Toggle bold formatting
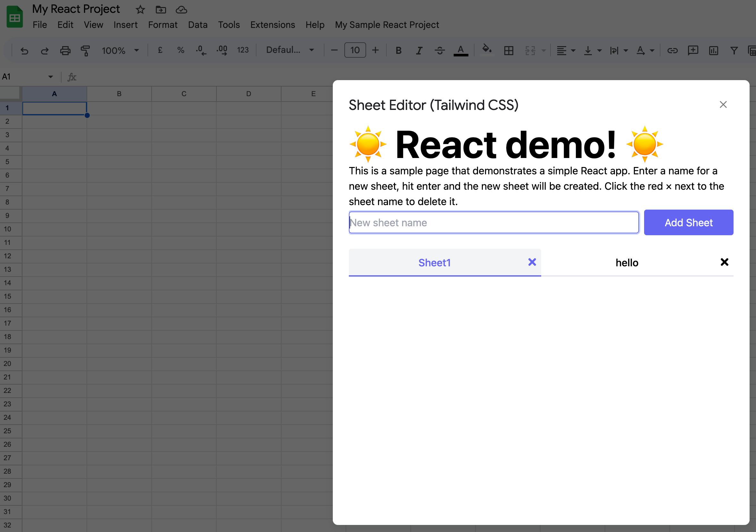Screen dimensions: 756x532 point(399,50)
